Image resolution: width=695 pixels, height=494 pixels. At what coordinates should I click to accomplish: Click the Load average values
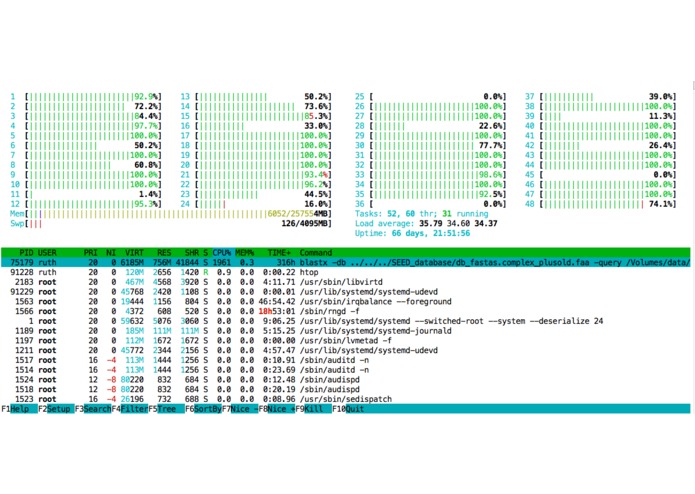tap(458, 223)
